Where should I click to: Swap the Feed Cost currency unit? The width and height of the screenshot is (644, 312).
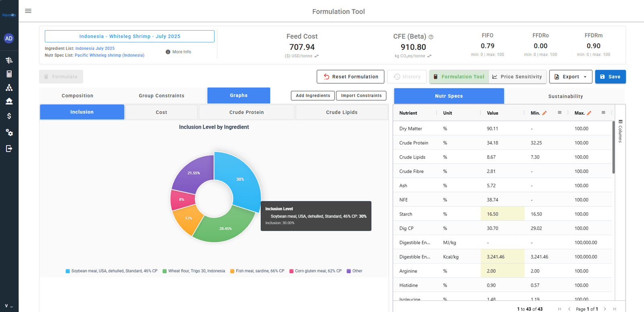coord(316,56)
